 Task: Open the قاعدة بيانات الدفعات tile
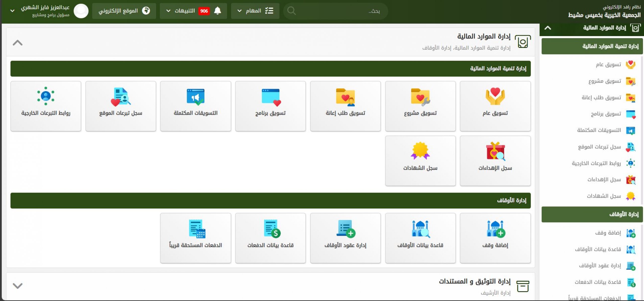tap(270, 238)
